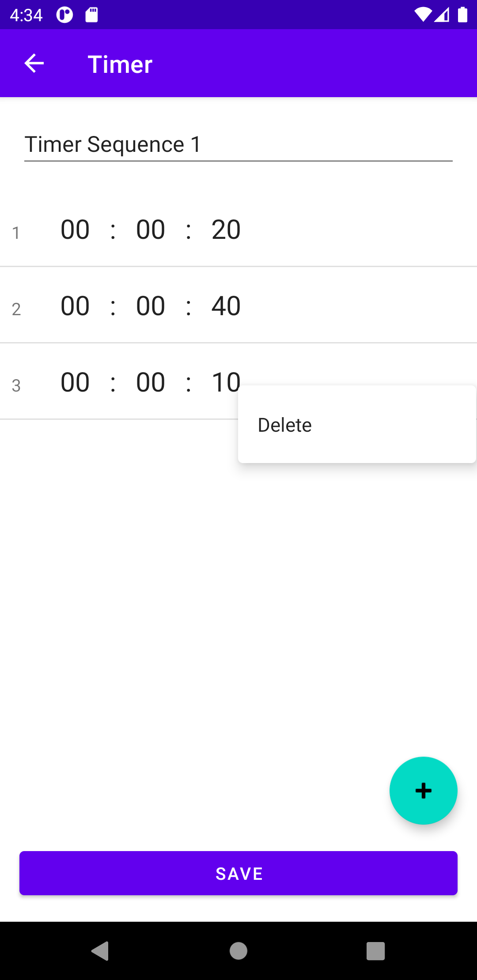This screenshot has height=980, width=477.
Task: Add a new timer with plus button
Action: [x=423, y=790]
